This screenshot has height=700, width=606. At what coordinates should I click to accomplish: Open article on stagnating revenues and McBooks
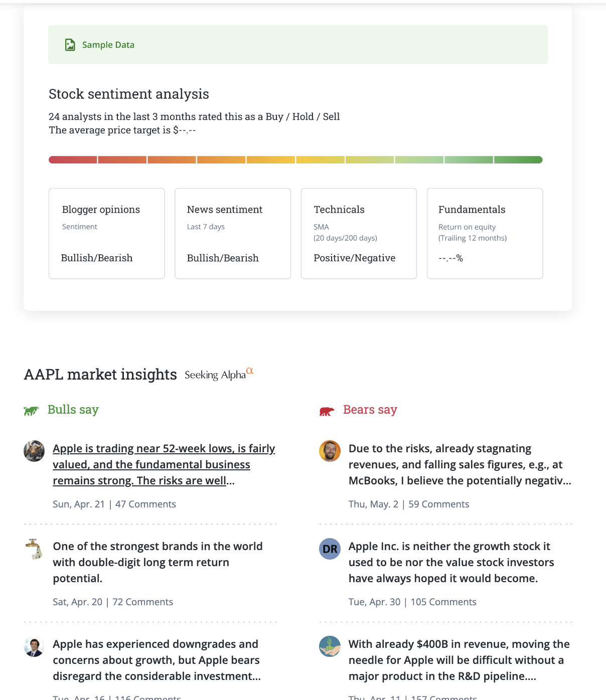tap(459, 464)
